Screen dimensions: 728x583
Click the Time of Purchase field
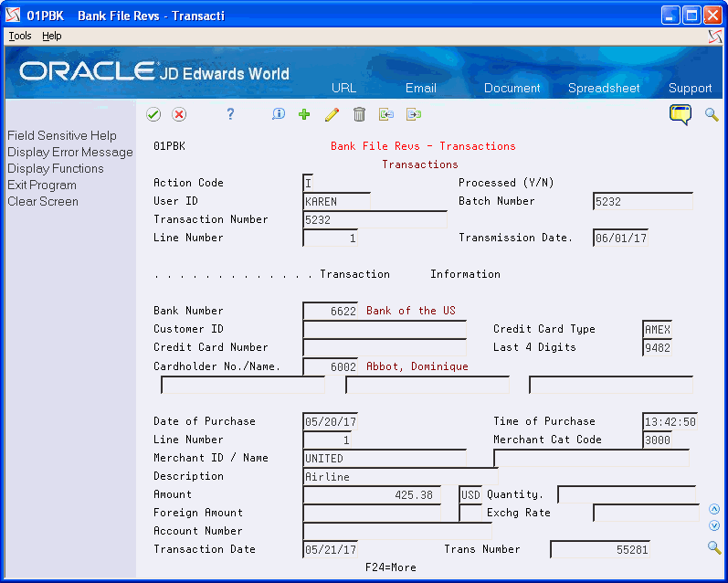(x=670, y=421)
